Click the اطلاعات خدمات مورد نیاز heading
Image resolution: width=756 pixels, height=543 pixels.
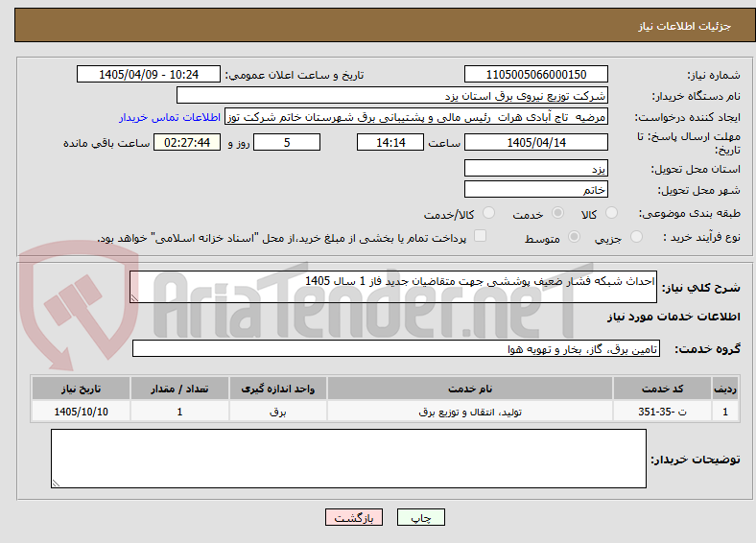point(673,317)
